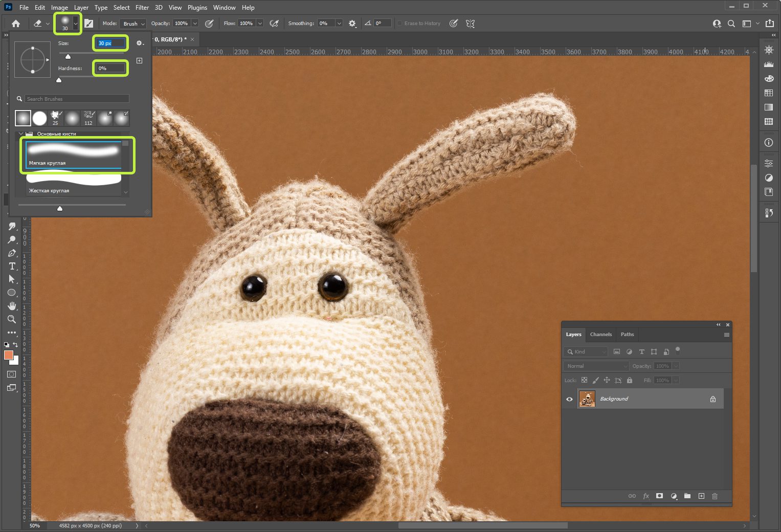Collapse the Основные кисти brush group
Screen dimensions: 781x532
pyautogui.click(x=21, y=134)
